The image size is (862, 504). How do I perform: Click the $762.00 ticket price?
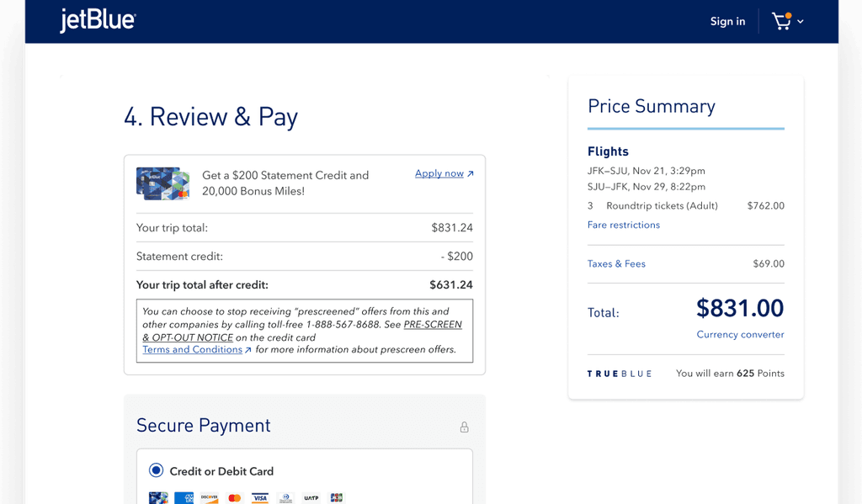point(766,205)
